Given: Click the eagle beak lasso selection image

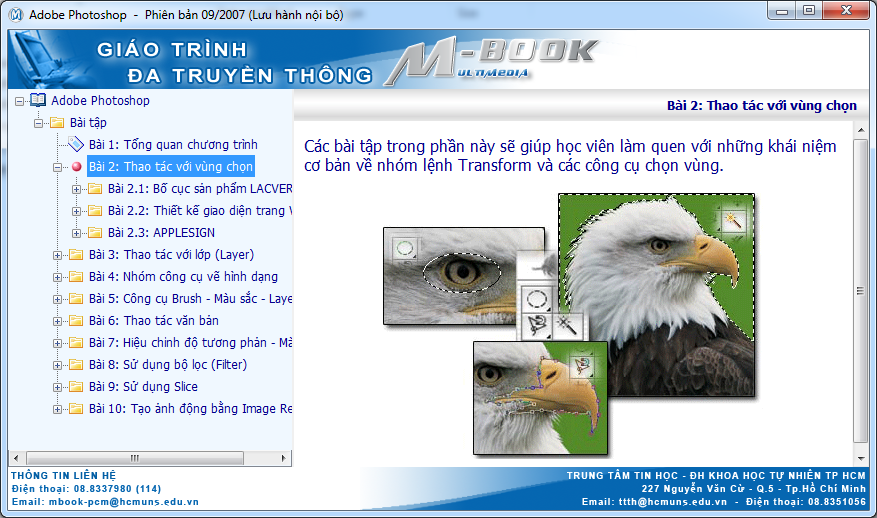Looking at the screenshot, I should [x=540, y=398].
